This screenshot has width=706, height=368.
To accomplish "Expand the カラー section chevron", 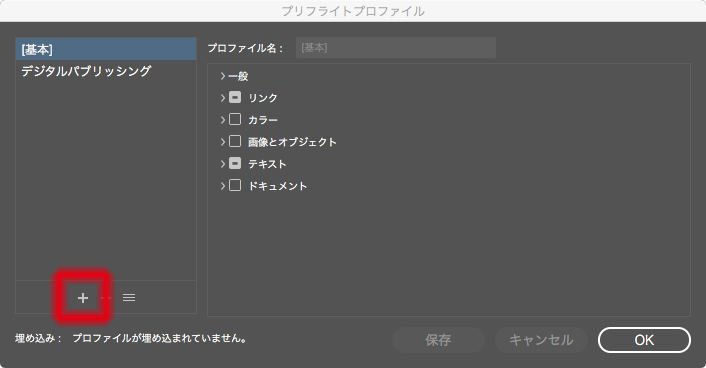I will pos(223,120).
